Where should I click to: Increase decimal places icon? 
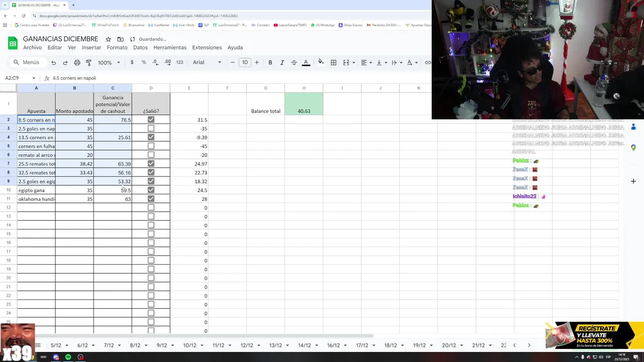[168, 62]
